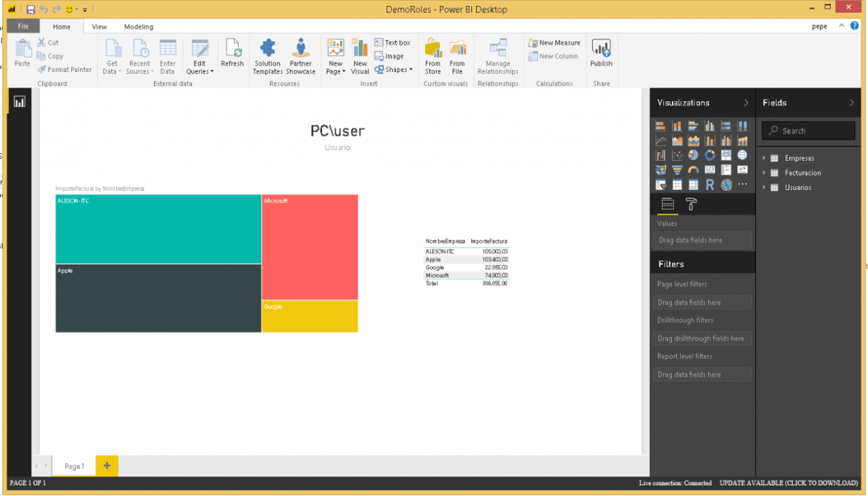Select the donut chart visualization

pyautogui.click(x=709, y=155)
